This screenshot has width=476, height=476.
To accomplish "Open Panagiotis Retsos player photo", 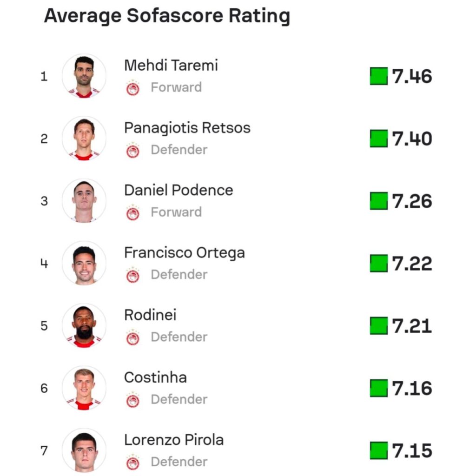I will pyautogui.click(x=84, y=139).
